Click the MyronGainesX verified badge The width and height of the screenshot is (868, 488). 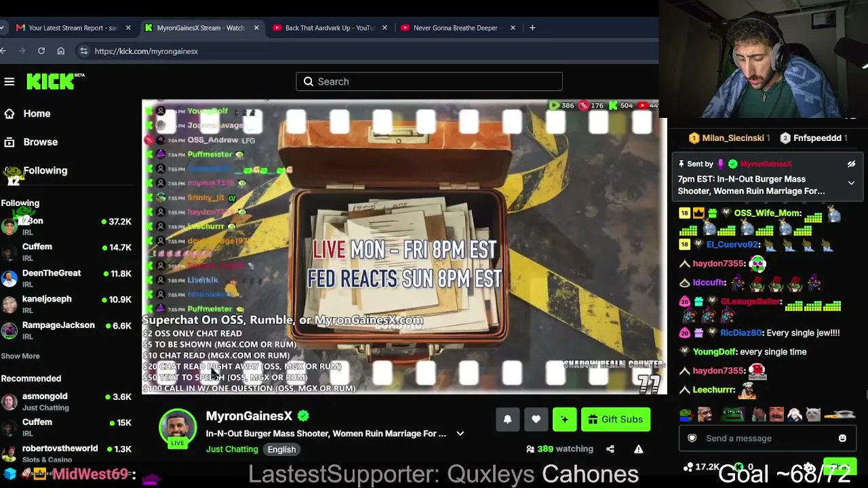[303, 415]
